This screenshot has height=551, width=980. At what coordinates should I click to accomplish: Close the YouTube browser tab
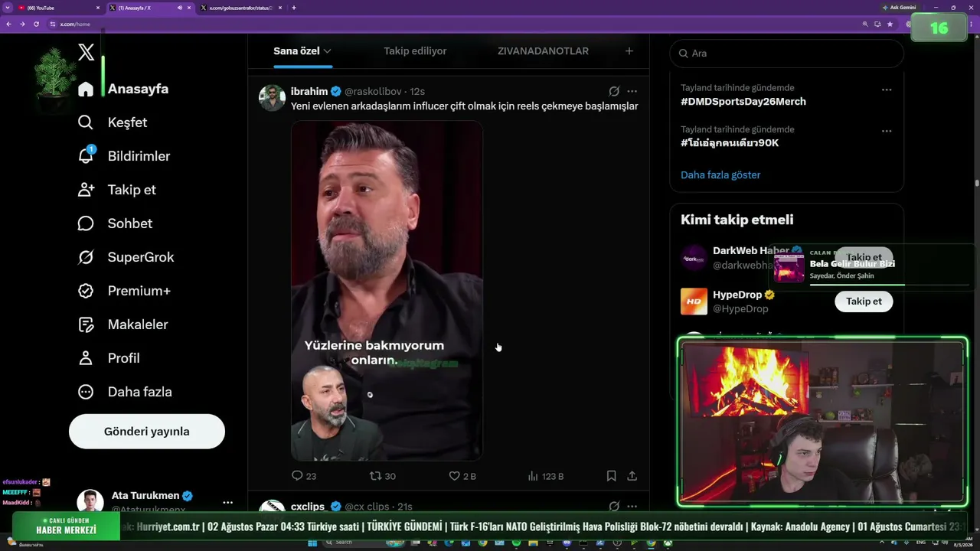point(98,8)
